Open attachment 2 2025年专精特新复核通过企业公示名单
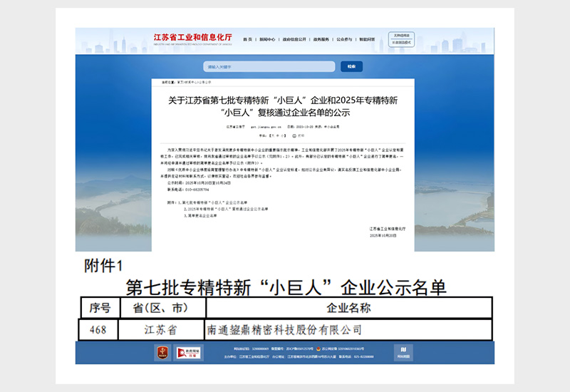This screenshot has width=570, height=392. click(226, 209)
